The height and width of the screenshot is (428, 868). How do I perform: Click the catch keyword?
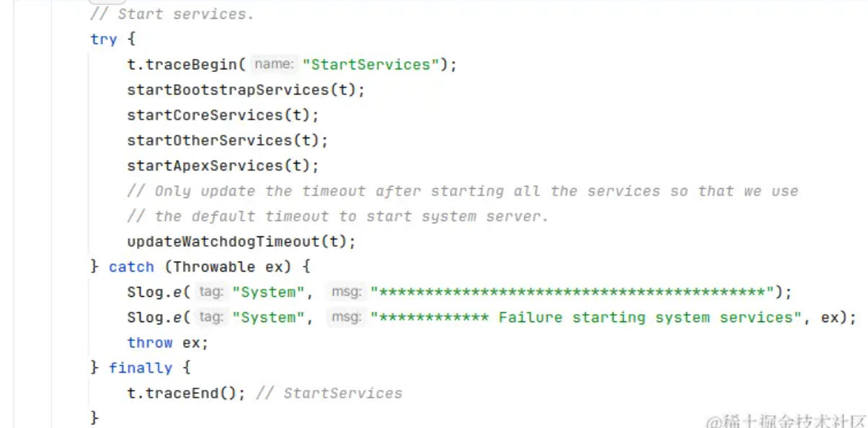(131, 267)
